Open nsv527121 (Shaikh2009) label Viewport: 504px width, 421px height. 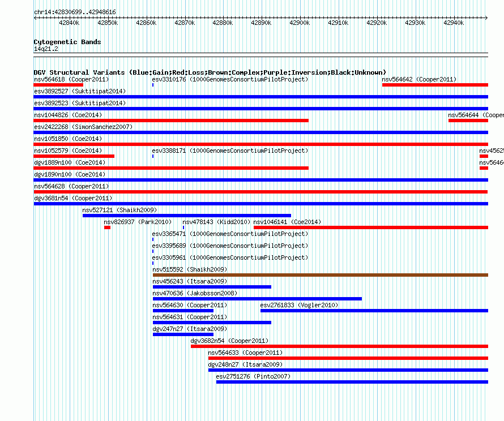click(119, 210)
